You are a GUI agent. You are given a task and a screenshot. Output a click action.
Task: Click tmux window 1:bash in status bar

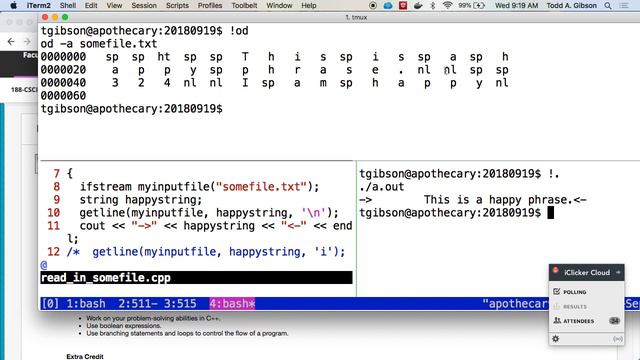(86, 304)
